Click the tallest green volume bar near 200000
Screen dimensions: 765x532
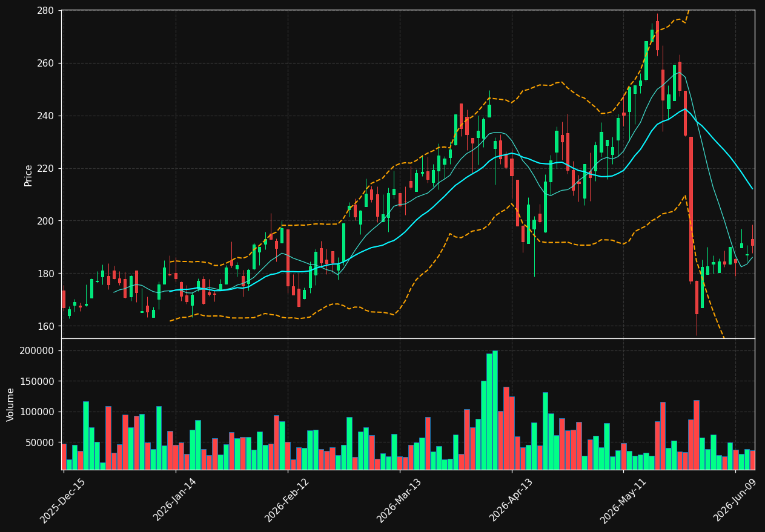click(x=495, y=410)
